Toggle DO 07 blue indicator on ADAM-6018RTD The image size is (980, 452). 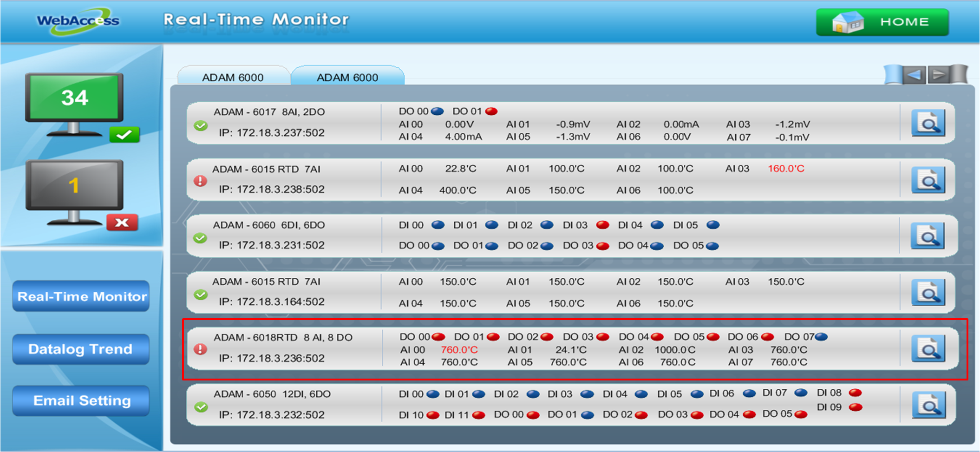(x=821, y=337)
